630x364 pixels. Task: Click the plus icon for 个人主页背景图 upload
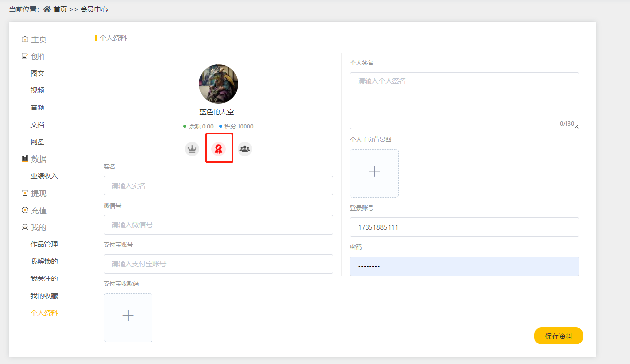374,171
